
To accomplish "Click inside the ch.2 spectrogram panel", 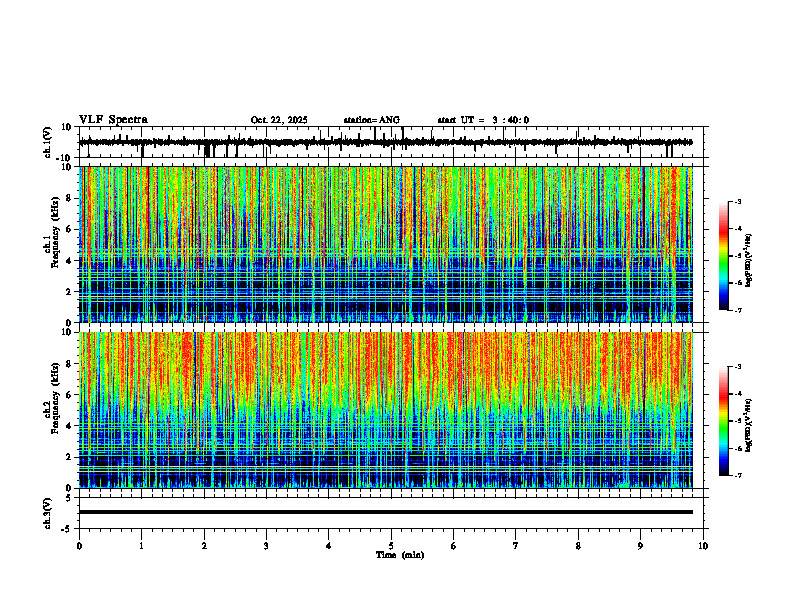I will (x=385, y=410).
